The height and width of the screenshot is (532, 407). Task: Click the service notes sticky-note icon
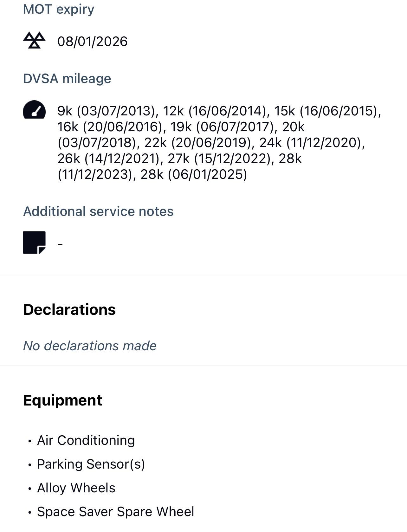(x=34, y=242)
